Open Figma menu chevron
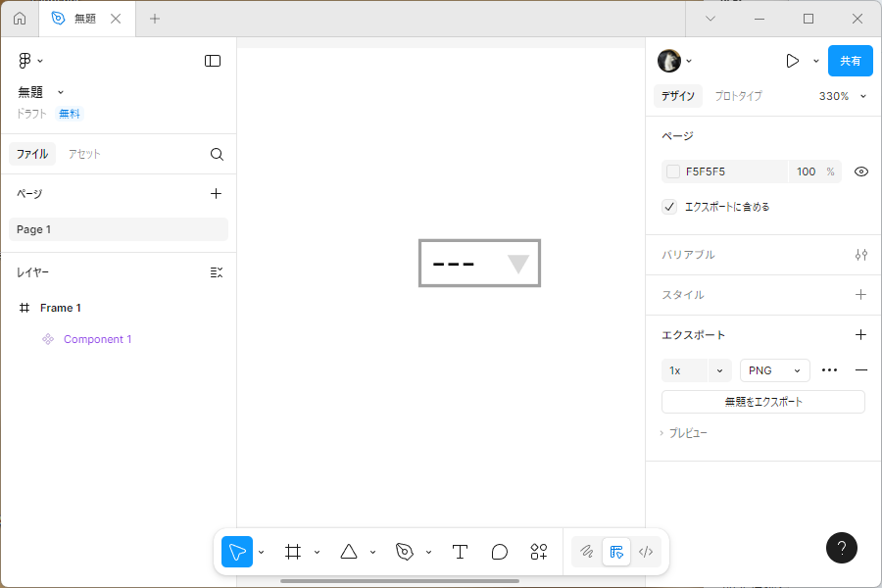This screenshot has height=588, width=882. point(40,61)
